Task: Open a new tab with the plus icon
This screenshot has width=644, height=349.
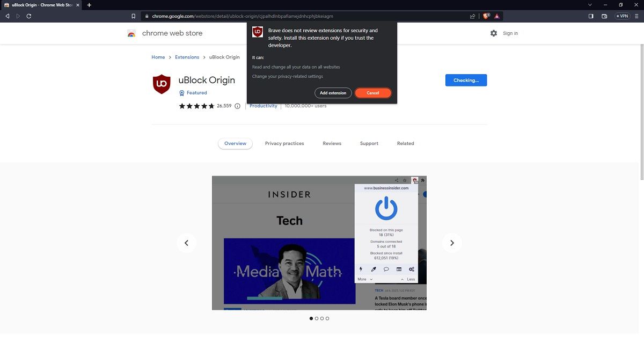Action: click(89, 5)
